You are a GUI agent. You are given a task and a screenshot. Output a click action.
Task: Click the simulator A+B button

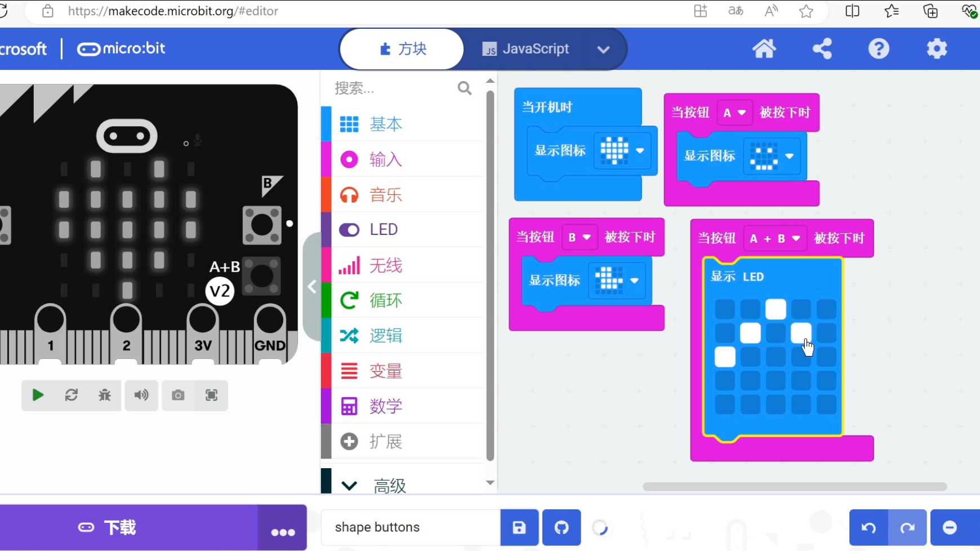pyautogui.click(x=261, y=276)
